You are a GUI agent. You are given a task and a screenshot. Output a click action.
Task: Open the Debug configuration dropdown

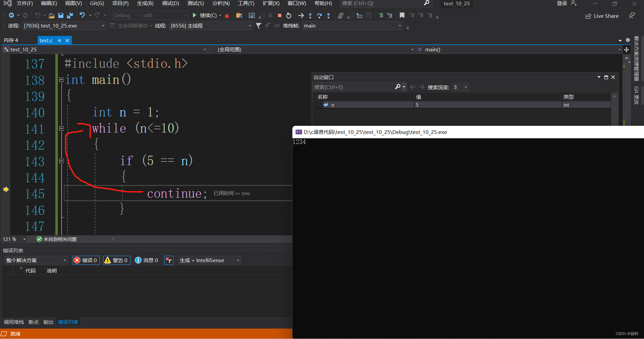click(125, 15)
